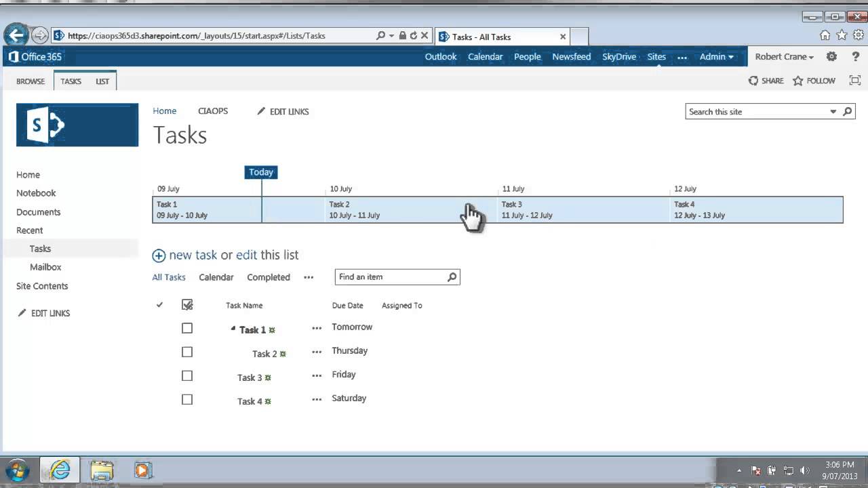The height and width of the screenshot is (488, 868).
Task: Open the Admin dropdown menu
Action: (717, 57)
